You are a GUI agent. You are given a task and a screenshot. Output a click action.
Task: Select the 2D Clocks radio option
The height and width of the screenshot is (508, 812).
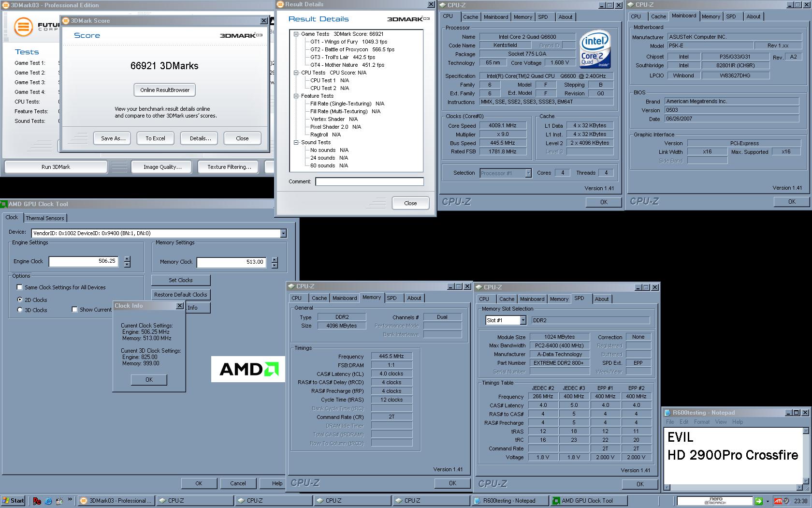point(20,300)
